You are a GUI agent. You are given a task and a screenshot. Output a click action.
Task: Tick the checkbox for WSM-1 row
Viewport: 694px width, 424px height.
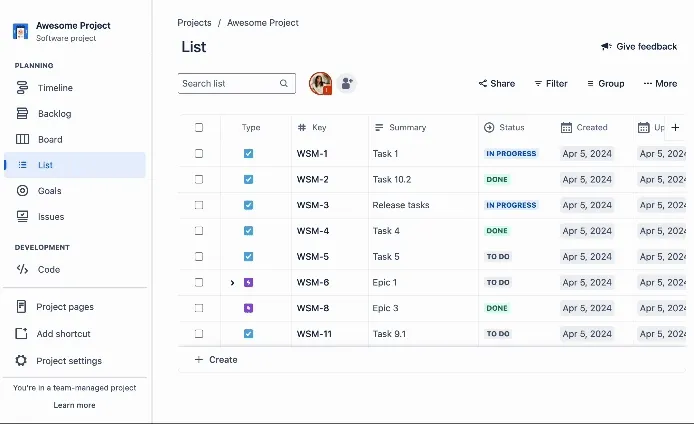[199, 154]
